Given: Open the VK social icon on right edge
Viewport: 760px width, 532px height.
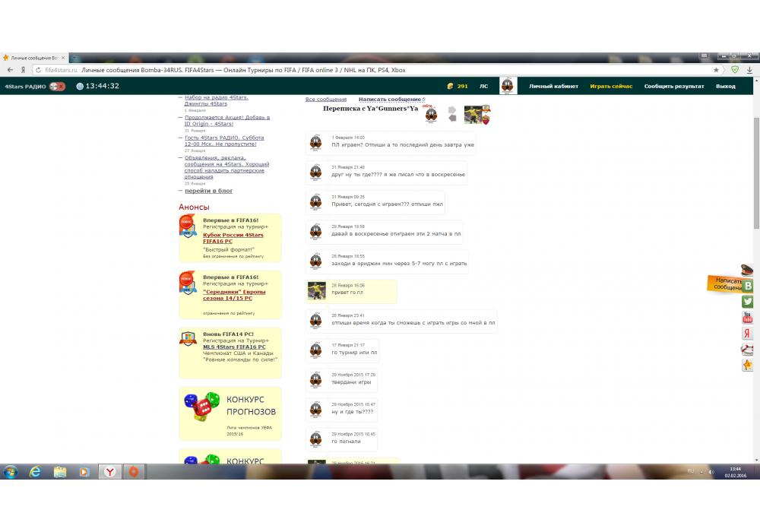Looking at the screenshot, I should click(x=748, y=286).
